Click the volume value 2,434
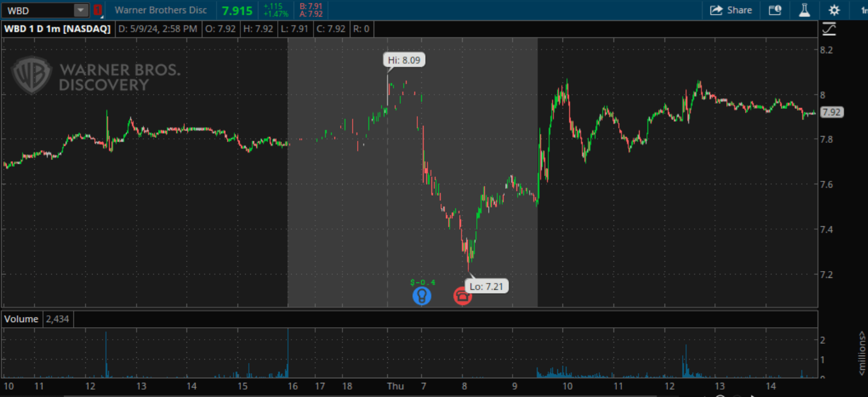The image size is (868, 397). tap(57, 319)
